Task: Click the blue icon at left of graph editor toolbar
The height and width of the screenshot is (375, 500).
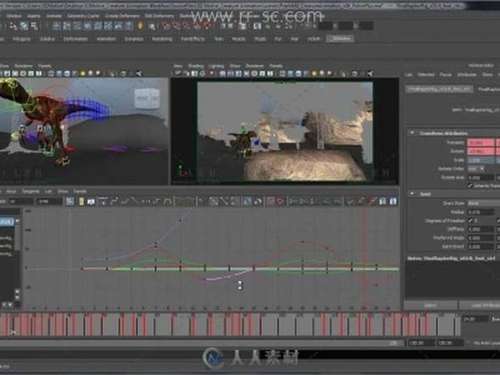Action: pos(70,201)
